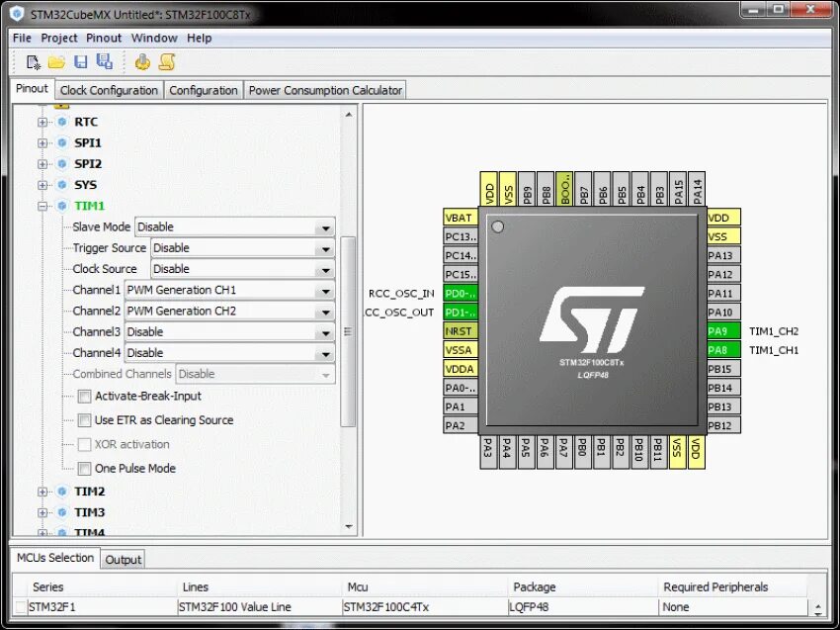Select the MCUs Selection tab
Image resolution: width=840 pixels, height=630 pixels.
click(x=55, y=558)
